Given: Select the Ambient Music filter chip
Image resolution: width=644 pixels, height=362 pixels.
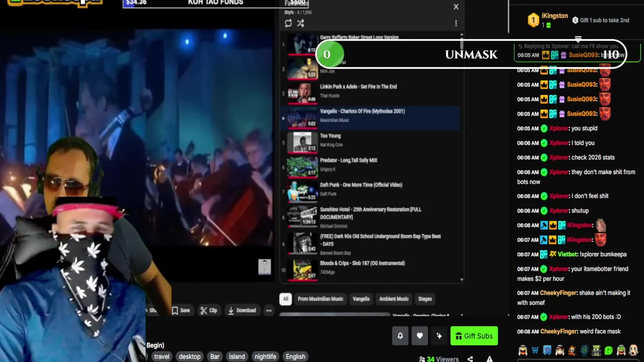Looking at the screenshot, I should (x=394, y=299).
